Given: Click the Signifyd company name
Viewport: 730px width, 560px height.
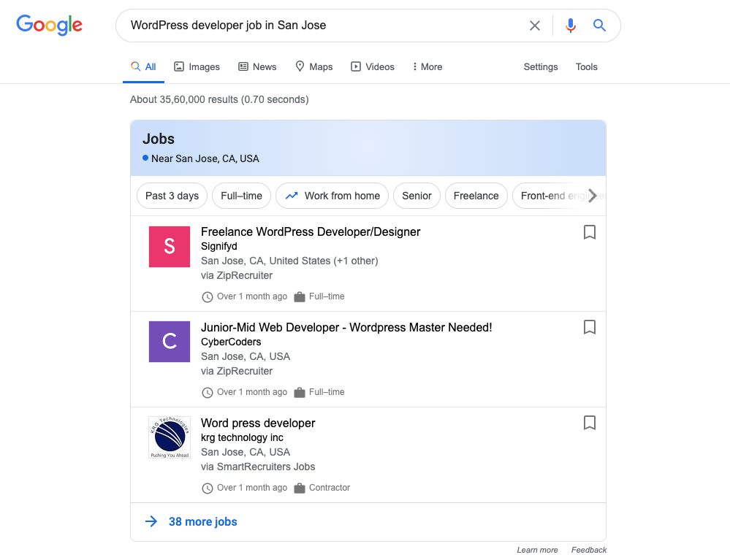Looking at the screenshot, I should pyautogui.click(x=218, y=247).
